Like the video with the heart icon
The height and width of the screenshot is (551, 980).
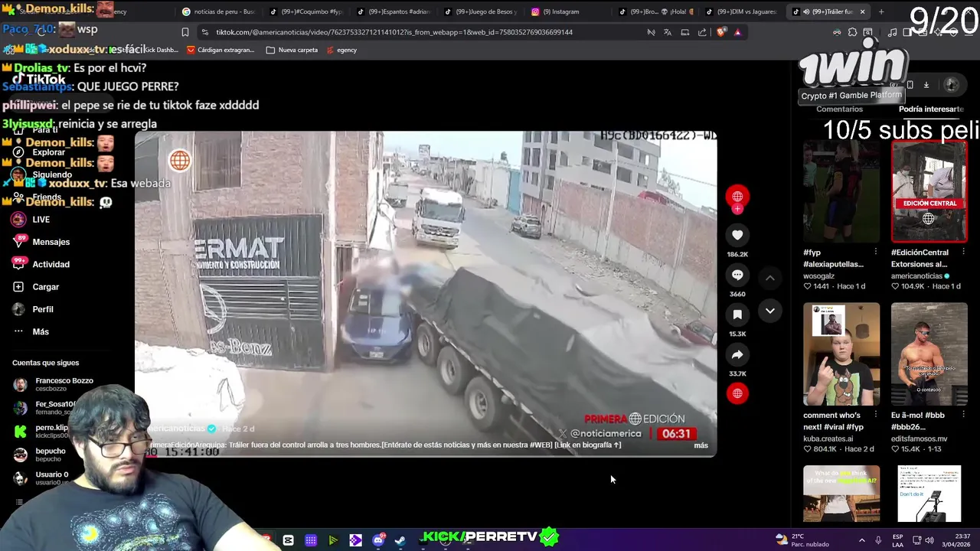pos(737,235)
